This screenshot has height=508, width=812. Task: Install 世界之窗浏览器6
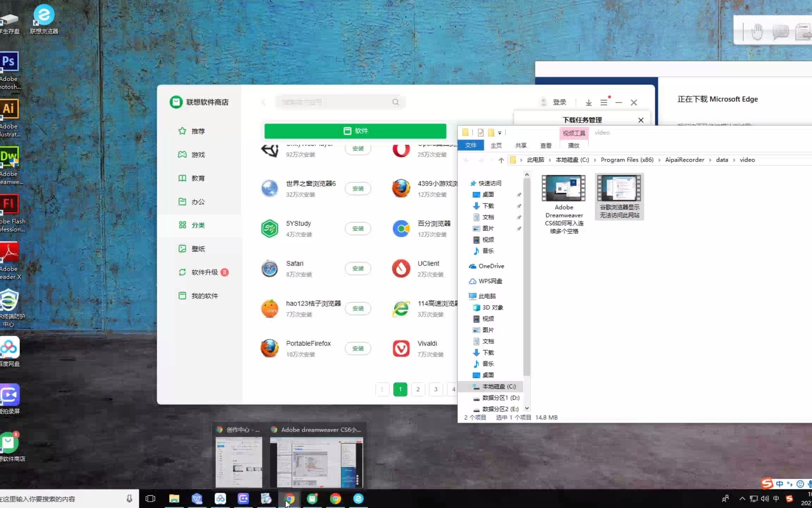[358, 188]
